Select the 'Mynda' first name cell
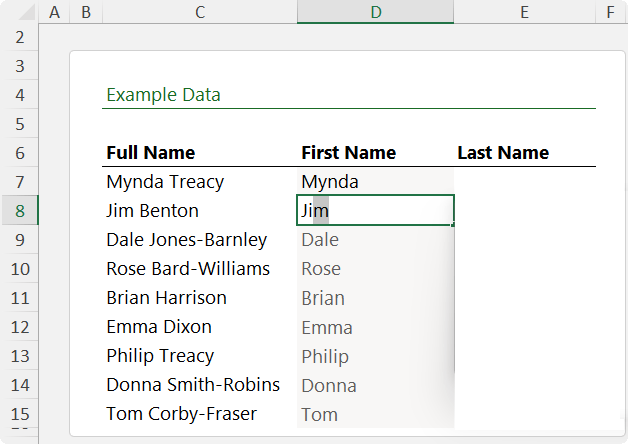Screen dimensions: 628x444 [375, 182]
